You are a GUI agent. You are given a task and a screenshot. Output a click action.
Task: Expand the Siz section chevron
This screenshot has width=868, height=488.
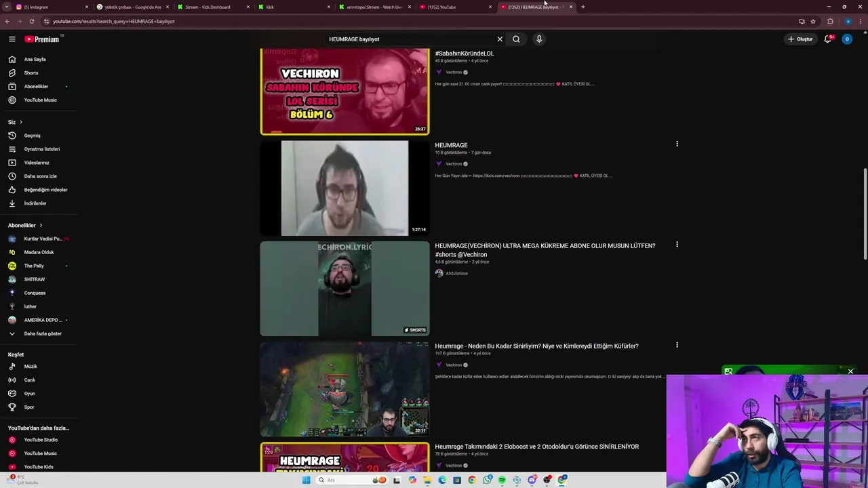click(x=21, y=122)
